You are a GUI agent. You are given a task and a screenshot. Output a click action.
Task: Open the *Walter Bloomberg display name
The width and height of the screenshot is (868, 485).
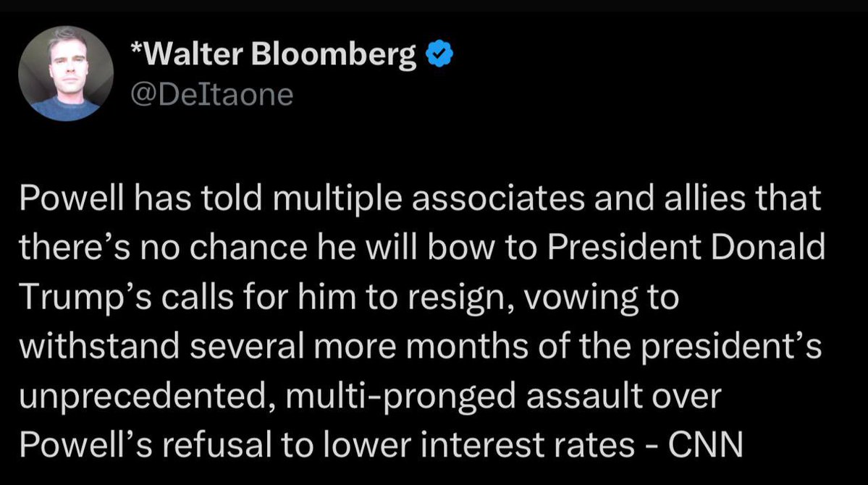(x=274, y=54)
